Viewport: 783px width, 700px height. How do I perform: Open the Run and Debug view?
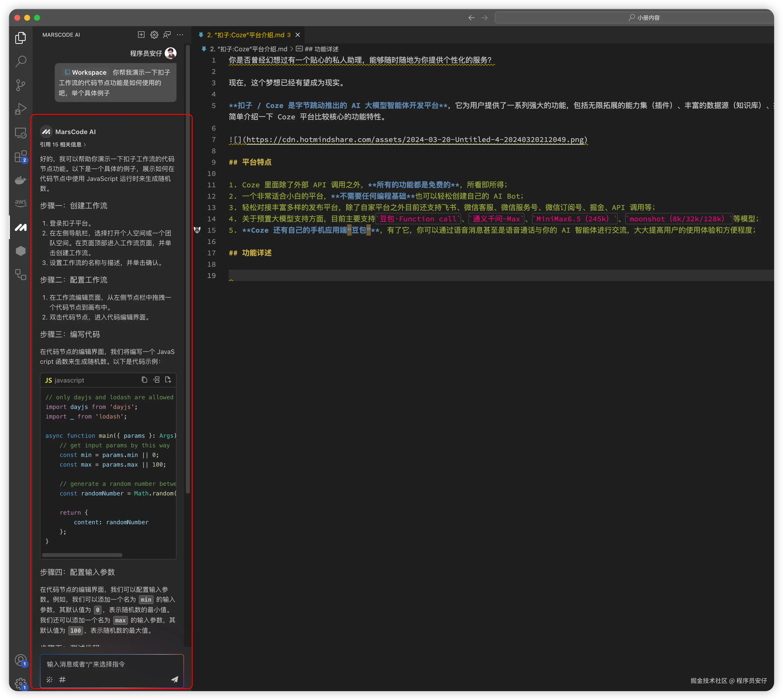20,109
